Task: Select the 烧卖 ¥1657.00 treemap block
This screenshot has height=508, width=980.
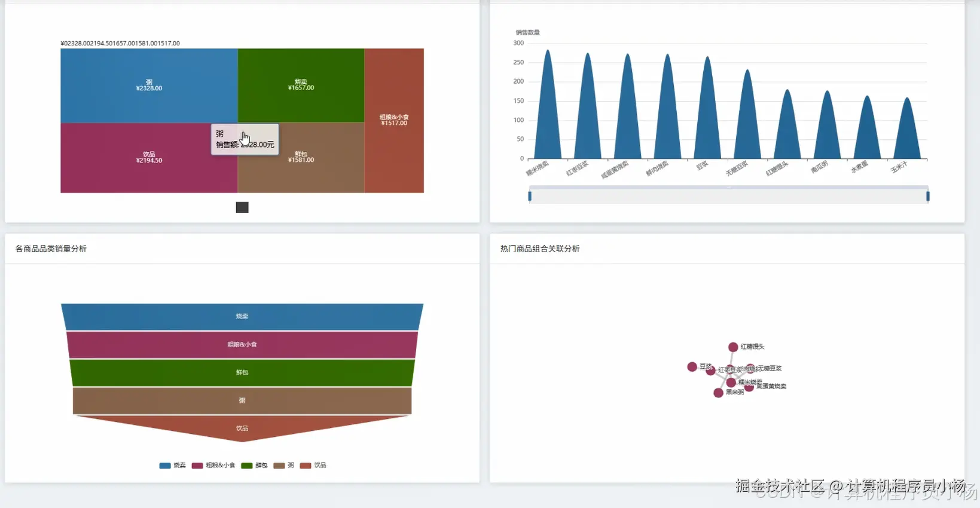Action: 301,85
